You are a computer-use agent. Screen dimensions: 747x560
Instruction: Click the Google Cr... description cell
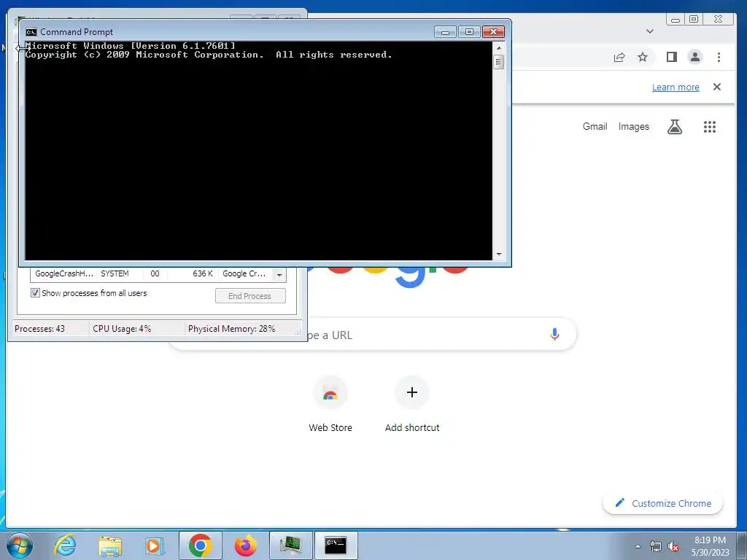tap(244, 274)
